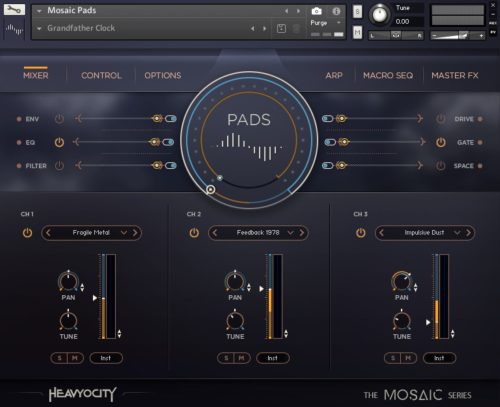Click the CH 1 PAN knob

point(68,281)
